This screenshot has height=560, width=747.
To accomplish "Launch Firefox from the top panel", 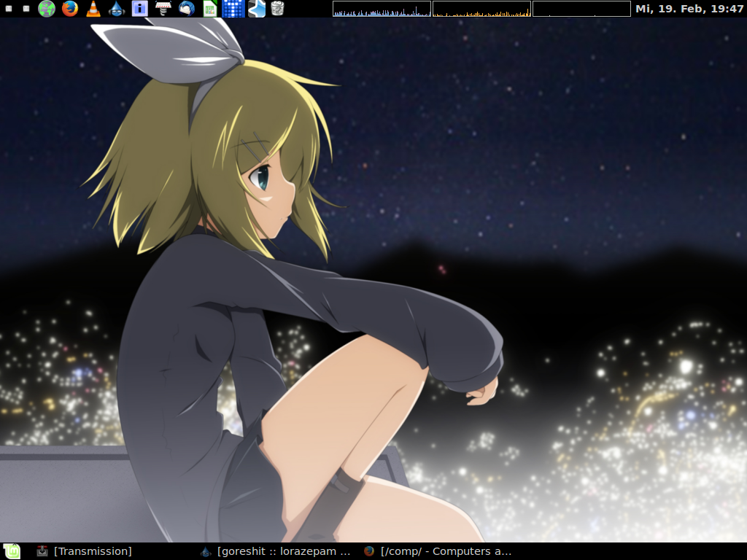I will (70, 9).
